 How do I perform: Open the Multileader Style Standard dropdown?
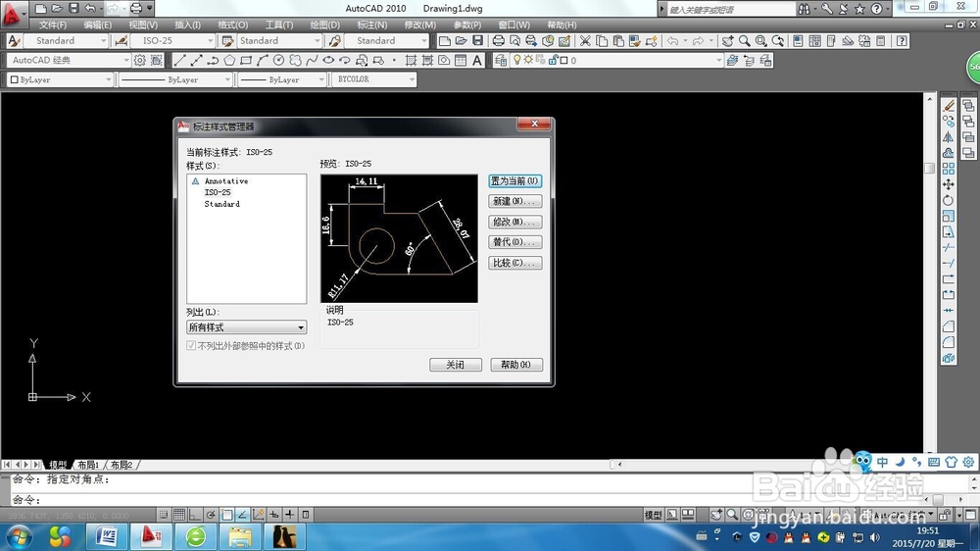(386, 40)
